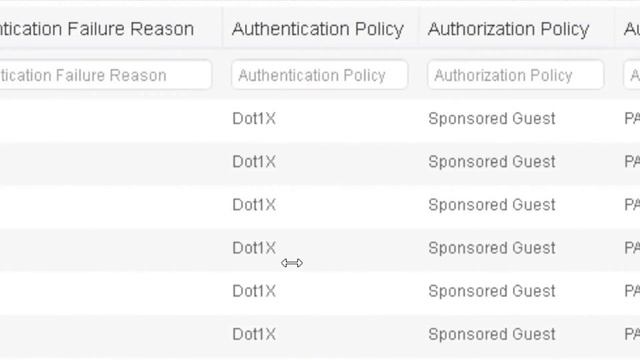The height and width of the screenshot is (360, 640).
Task: Click Sponsored Guest in the fourth row
Action: [x=492, y=248]
